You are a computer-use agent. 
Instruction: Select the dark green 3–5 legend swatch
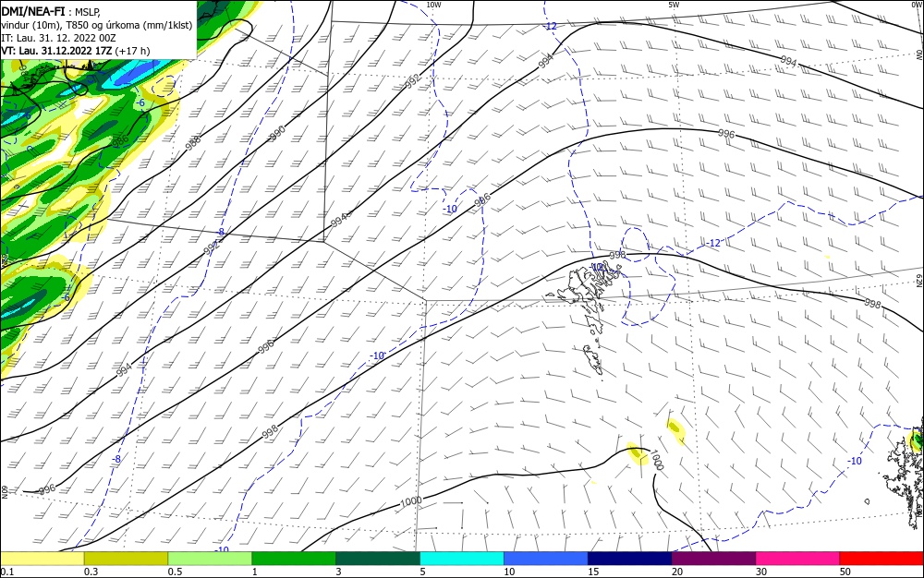pos(378,559)
